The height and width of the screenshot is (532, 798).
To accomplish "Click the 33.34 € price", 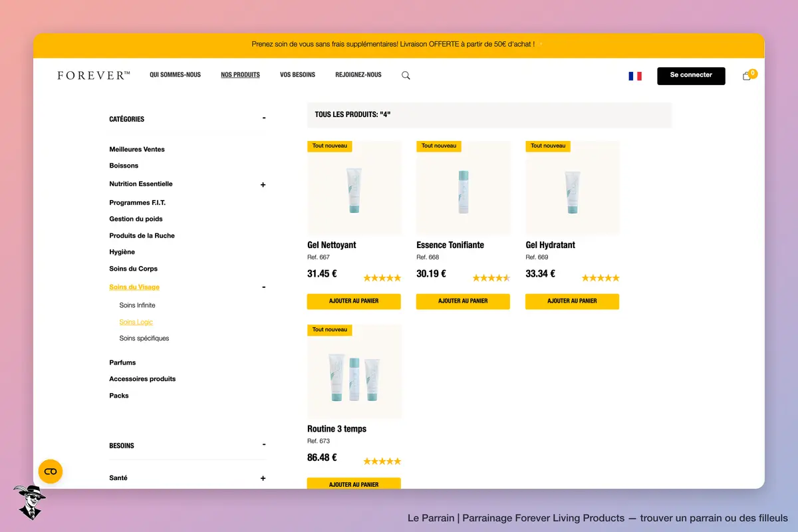I will click(x=540, y=273).
